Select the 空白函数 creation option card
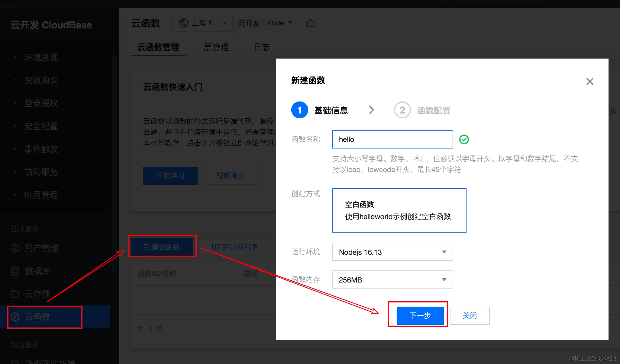 pos(399,211)
